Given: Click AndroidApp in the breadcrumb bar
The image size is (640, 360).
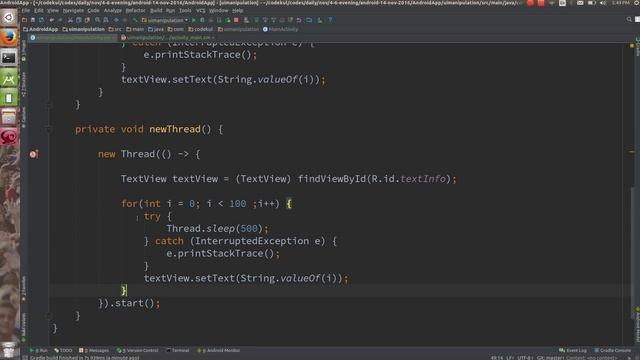Looking at the screenshot, I should point(41,29).
